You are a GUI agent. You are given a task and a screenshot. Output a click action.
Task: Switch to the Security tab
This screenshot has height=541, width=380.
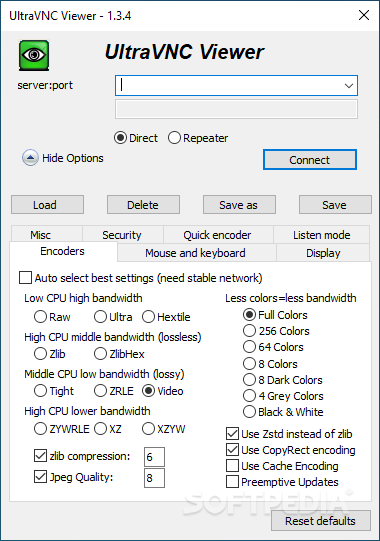point(123,235)
